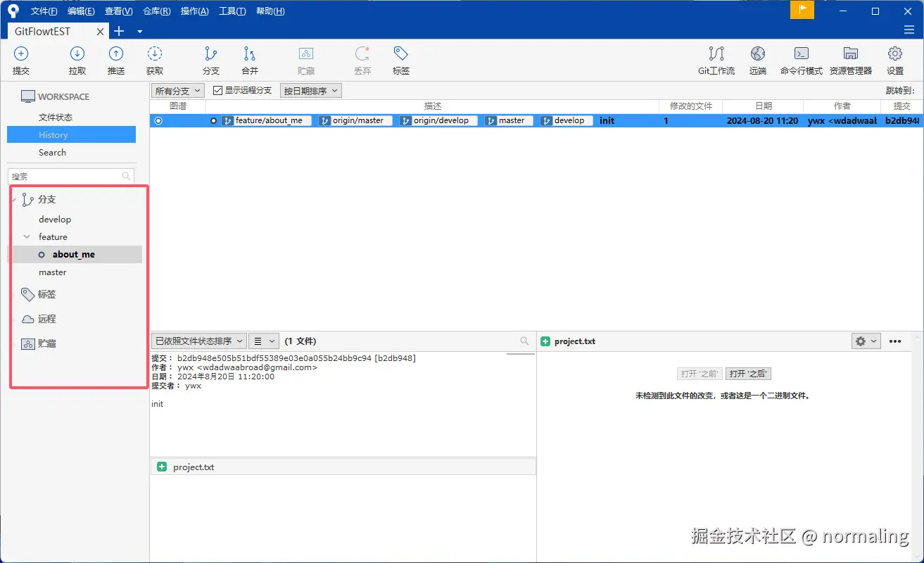Click the origin/develop label in commit row
Screen dimensions: 924x563
point(438,120)
